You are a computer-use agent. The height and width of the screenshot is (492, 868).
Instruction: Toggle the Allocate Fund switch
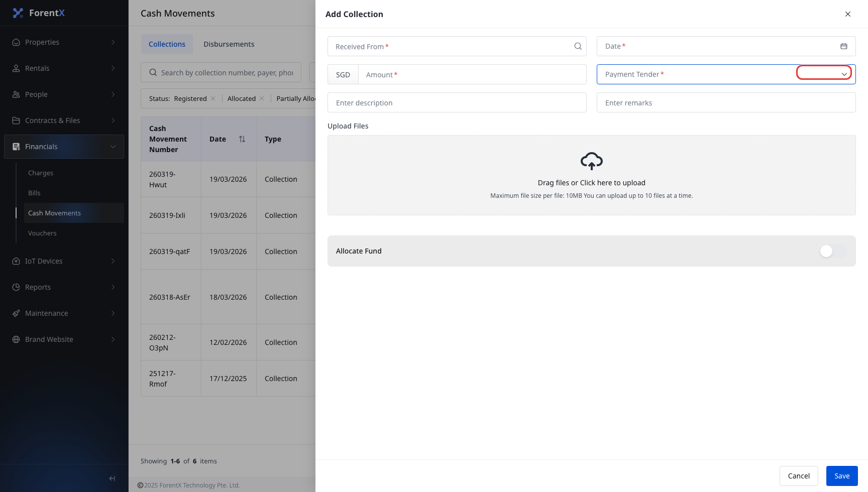click(833, 251)
